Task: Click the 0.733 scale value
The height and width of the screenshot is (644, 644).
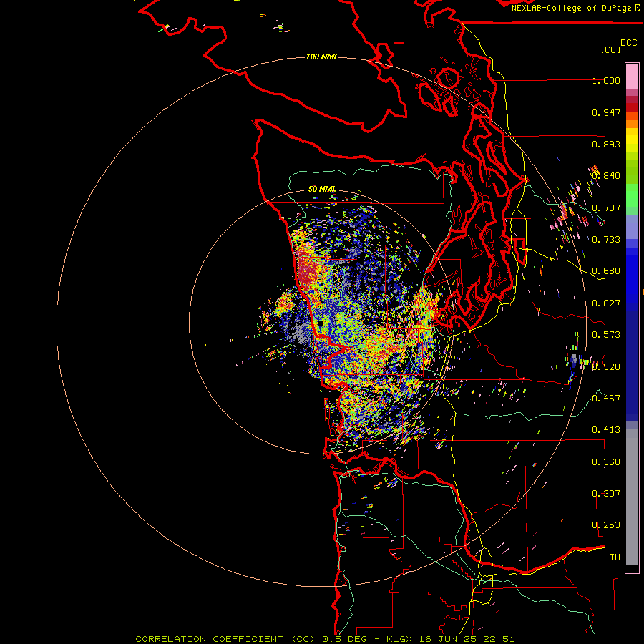Action: pyautogui.click(x=606, y=240)
